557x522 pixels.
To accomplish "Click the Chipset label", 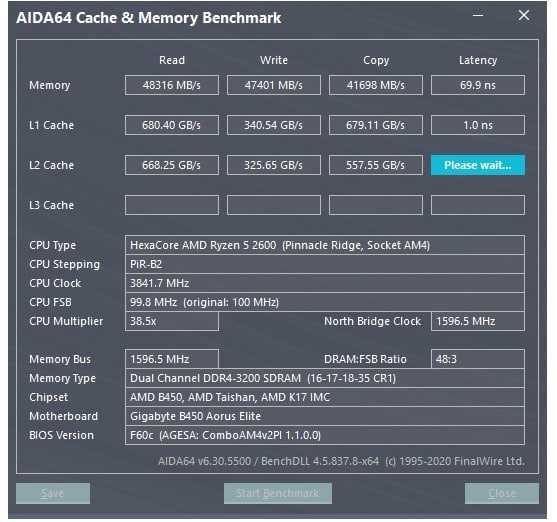I will [49, 397].
